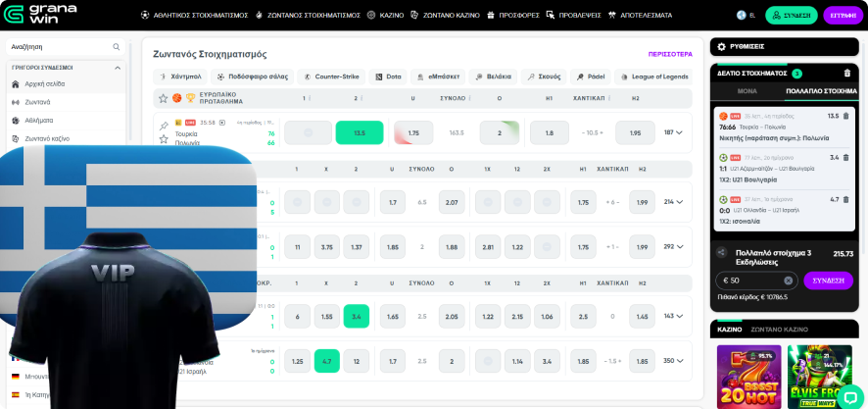The image size is (868, 409).
Task: Select the Counter-Strike sport filter
Action: click(331, 77)
